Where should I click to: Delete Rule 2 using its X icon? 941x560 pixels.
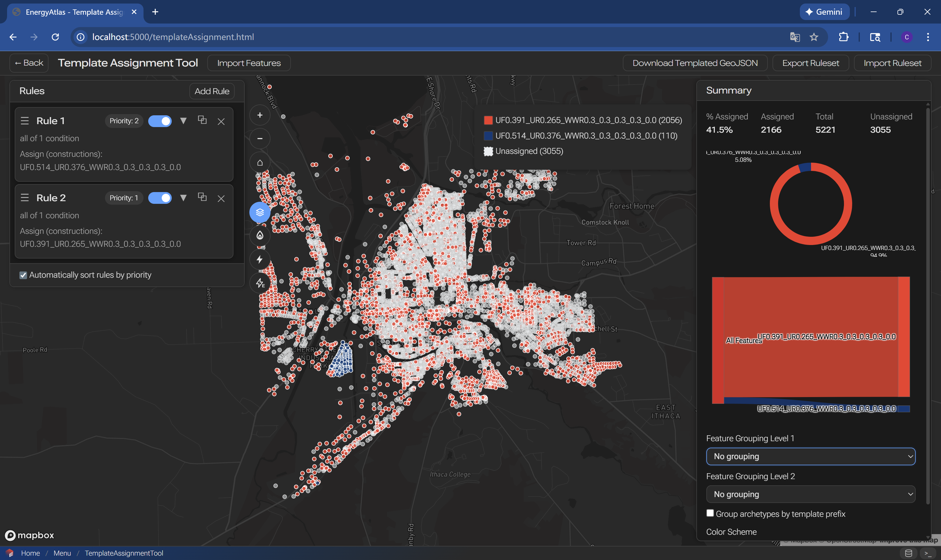coord(221,199)
